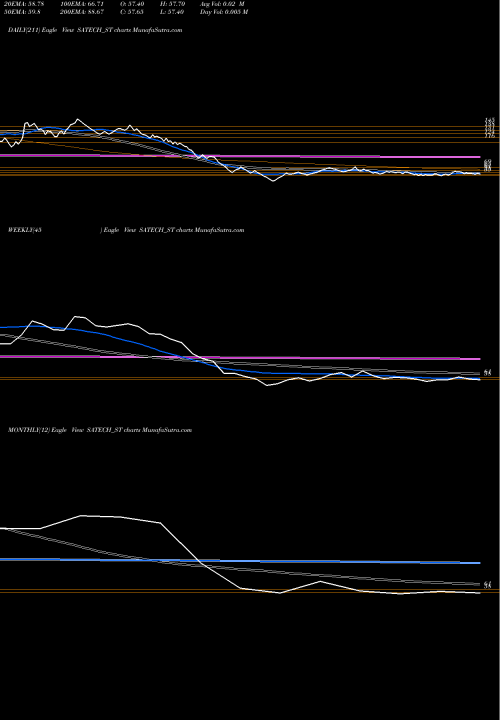Screen dimensions: 500x720
Task: Click the WEEKLY Eagle View chart title
Action: 126,230
